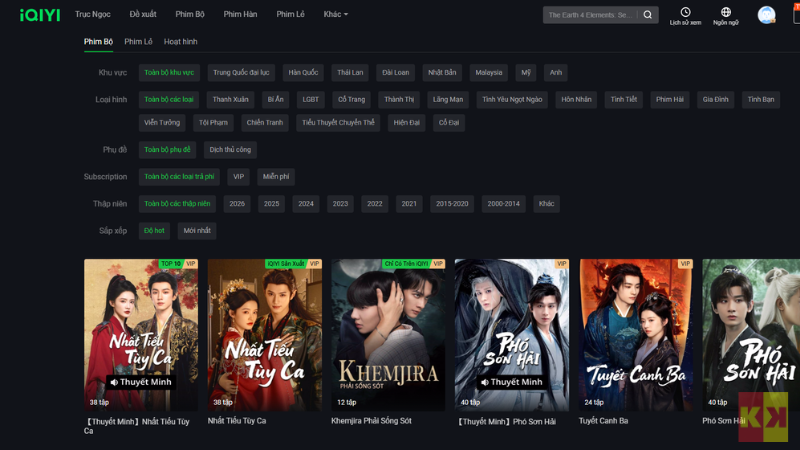
Task: Open 【Thuyết Minh】Phó Sơn Hải title link
Action: (507, 421)
